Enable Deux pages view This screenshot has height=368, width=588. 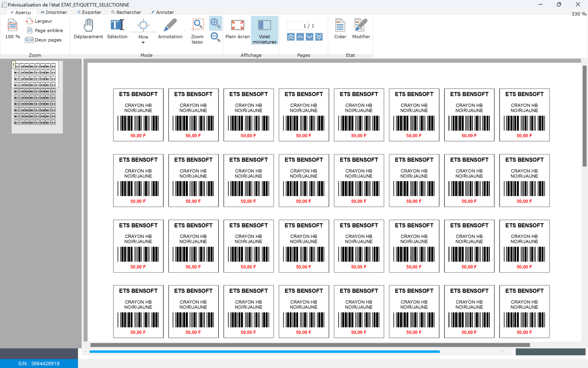(43, 40)
